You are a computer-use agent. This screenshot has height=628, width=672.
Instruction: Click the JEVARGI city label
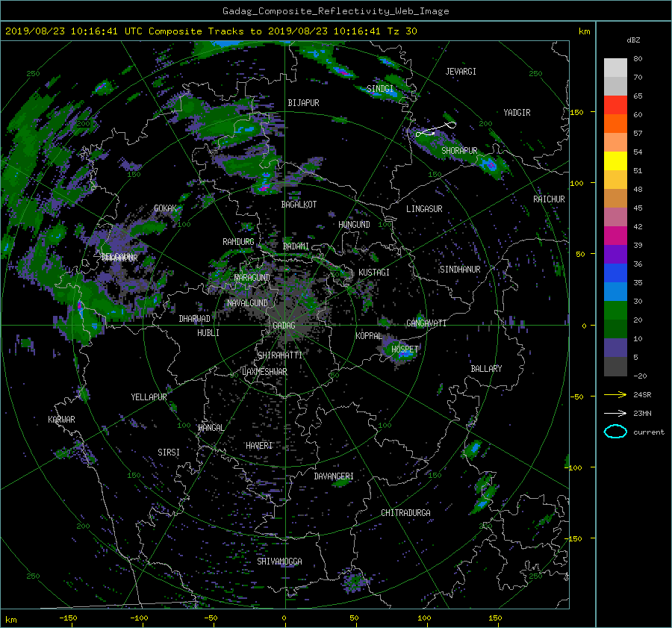coord(461,72)
